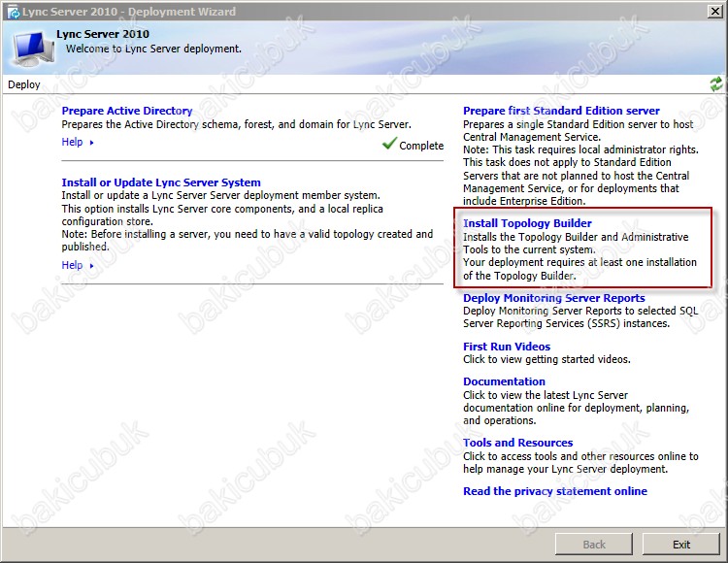Click 'Click to view getting started videos.' text

546,359
